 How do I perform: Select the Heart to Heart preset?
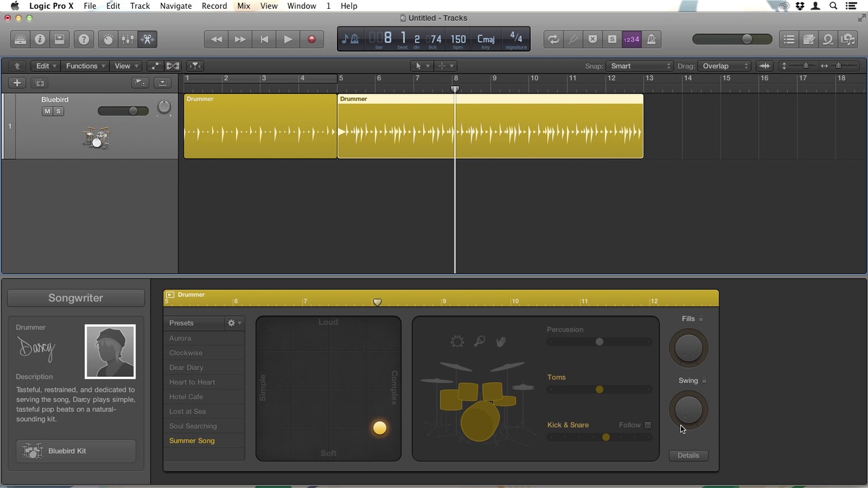[205, 382]
